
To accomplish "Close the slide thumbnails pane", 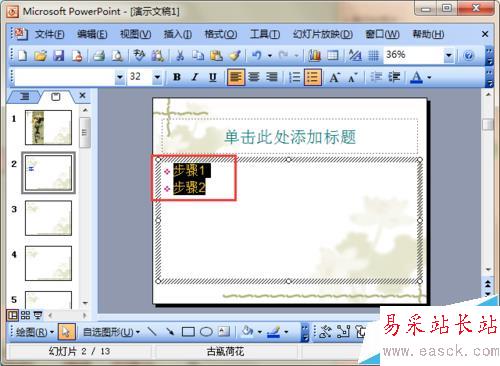I will click(82, 96).
